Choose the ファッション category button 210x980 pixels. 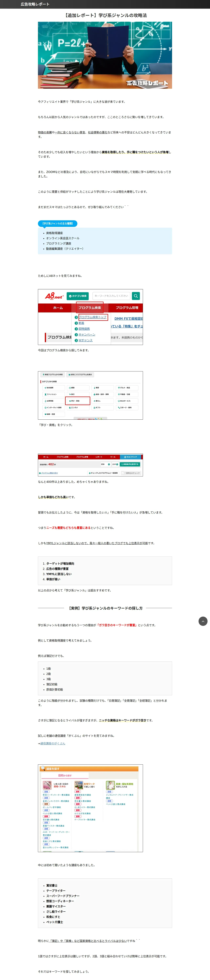(54, 394)
